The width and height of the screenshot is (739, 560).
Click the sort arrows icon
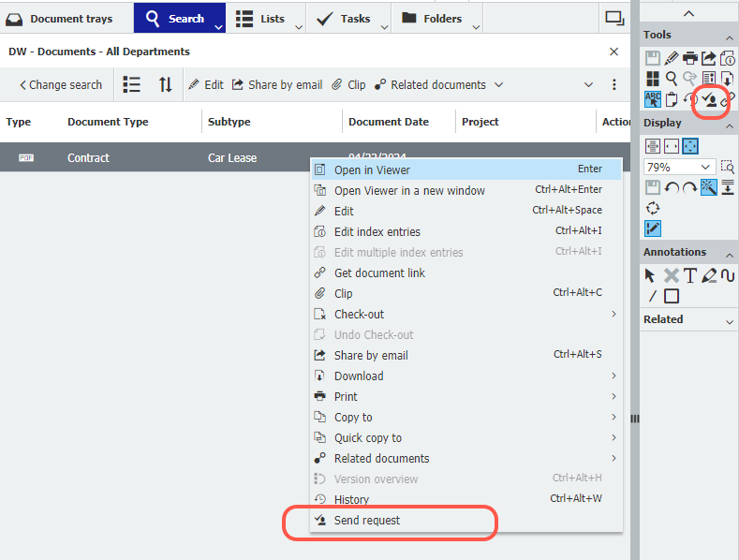[x=166, y=85]
